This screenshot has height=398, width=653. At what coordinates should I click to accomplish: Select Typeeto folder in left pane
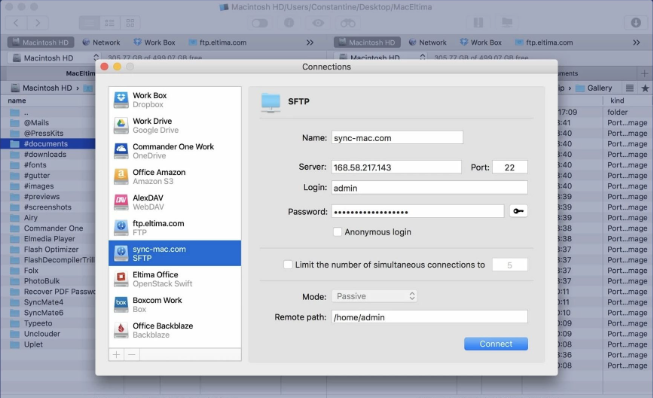(47, 323)
